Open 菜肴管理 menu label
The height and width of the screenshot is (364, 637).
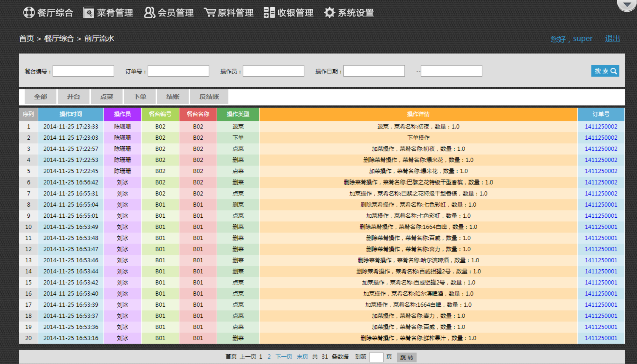coord(115,13)
